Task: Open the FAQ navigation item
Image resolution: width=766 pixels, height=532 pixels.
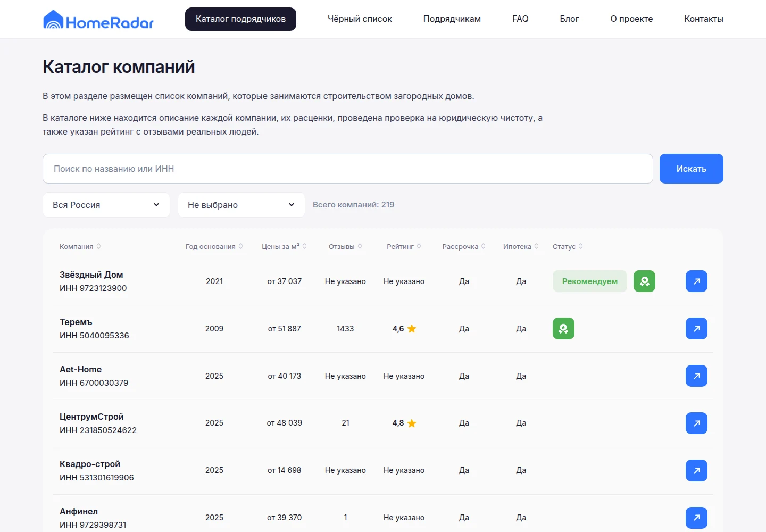Action: click(520, 19)
